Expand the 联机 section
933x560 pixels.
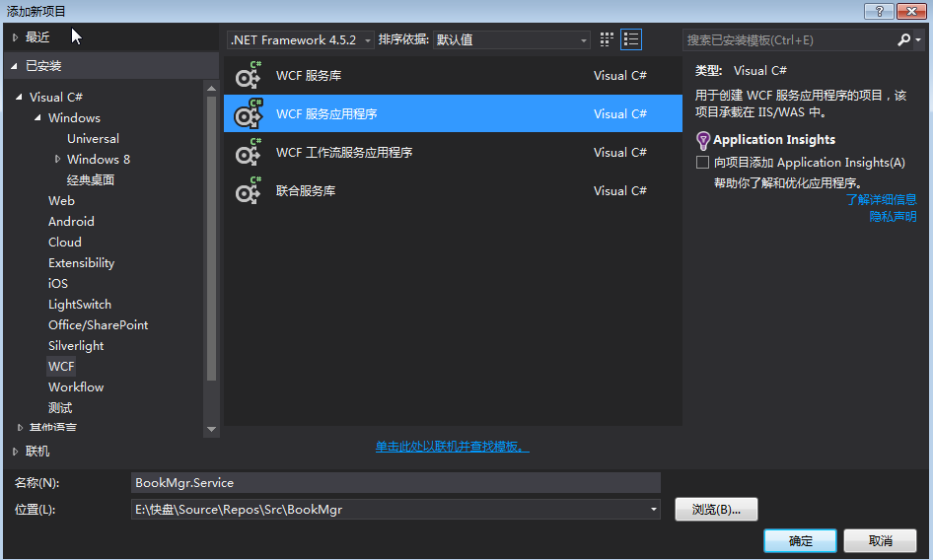pyautogui.click(x=16, y=452)
